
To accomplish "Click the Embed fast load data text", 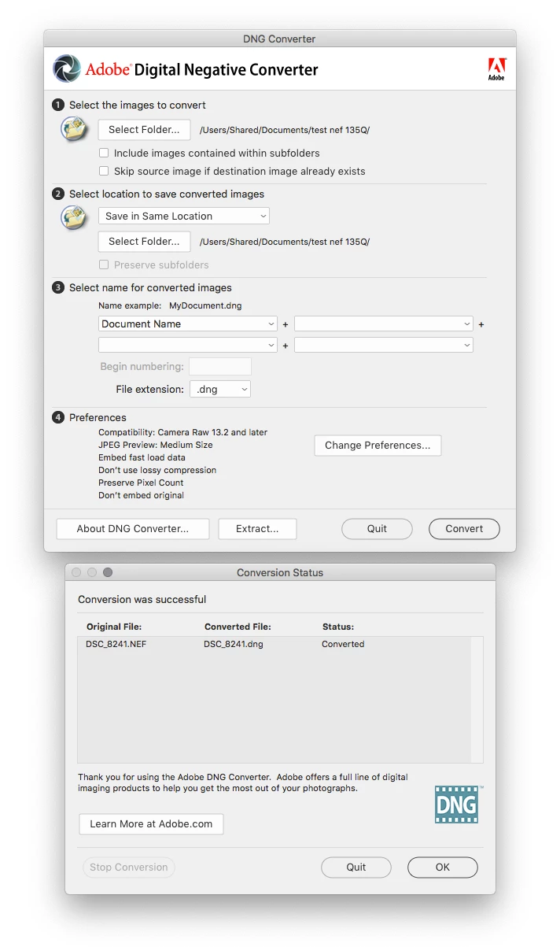I will pyautogui.click(x=142, y=457).
